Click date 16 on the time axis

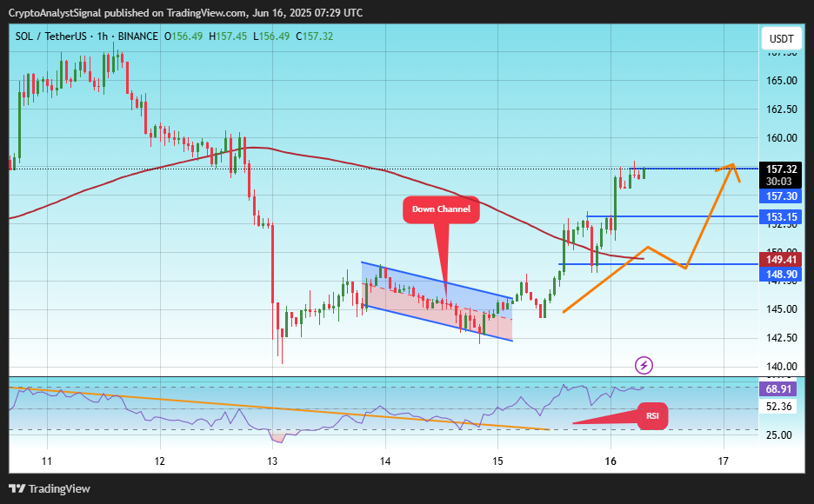(x=610, y=461)
